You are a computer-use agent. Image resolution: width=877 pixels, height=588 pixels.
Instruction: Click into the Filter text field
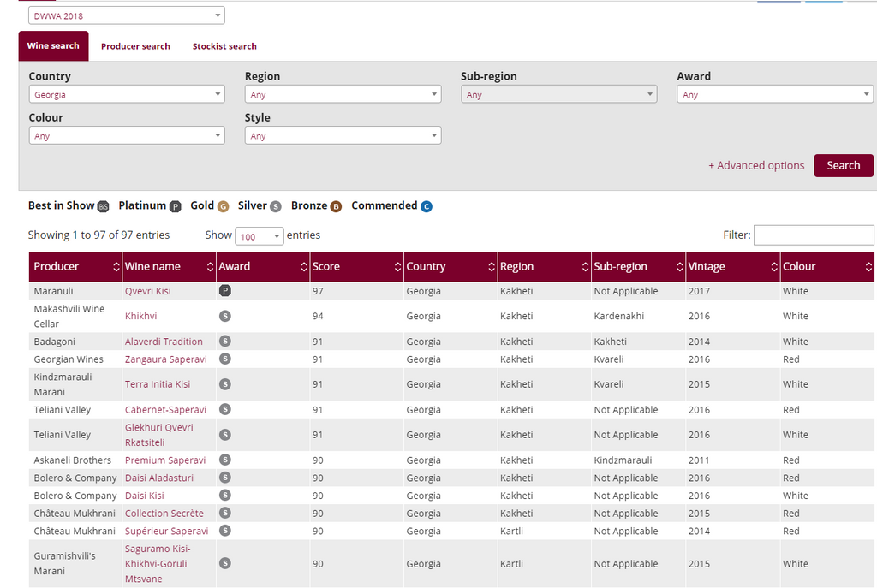[813, 235]
